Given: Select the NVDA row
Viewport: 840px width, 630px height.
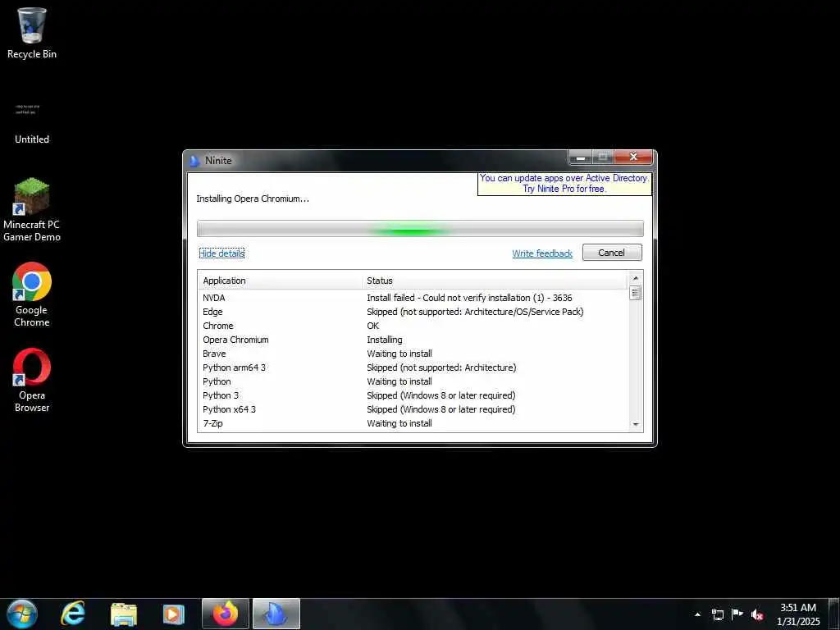Looking at the screenshot, I should pyautogui.click(x=413, y=298).
